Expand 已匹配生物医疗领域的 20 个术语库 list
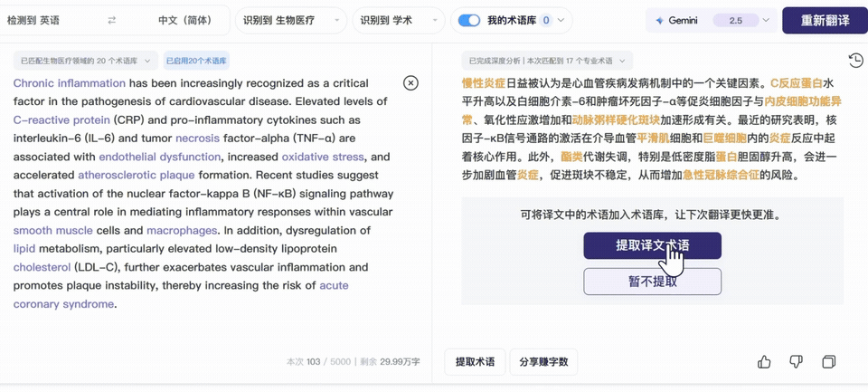 click(86, 61)
